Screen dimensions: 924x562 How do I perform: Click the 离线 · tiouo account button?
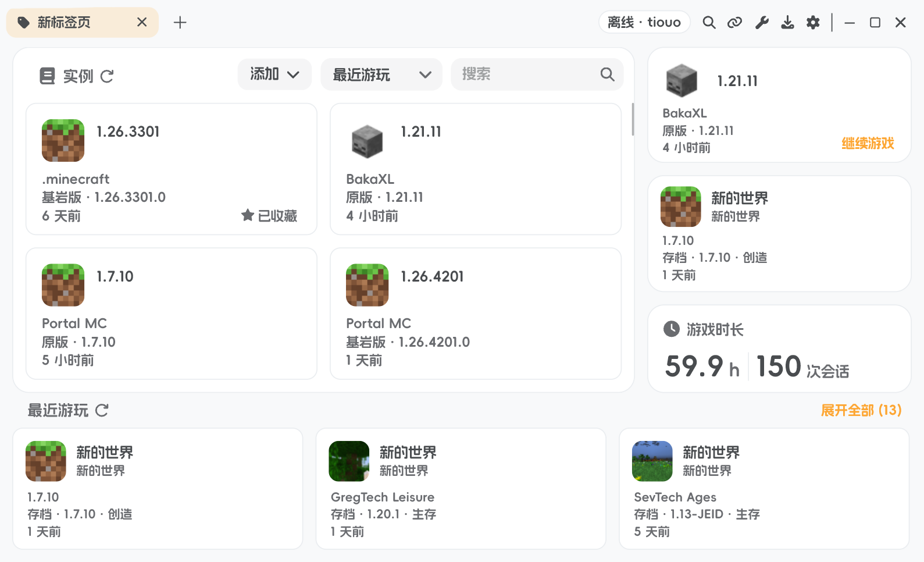644,22
